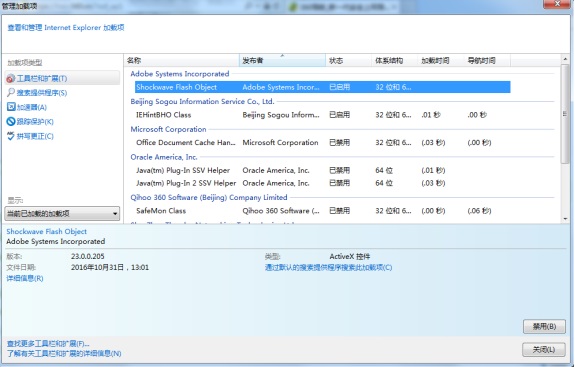Image resolution: width=575 pixels, height=367 pixels.
Task: Click 已启用 status of IEHintBHO Class
Action: coord(340,115)
